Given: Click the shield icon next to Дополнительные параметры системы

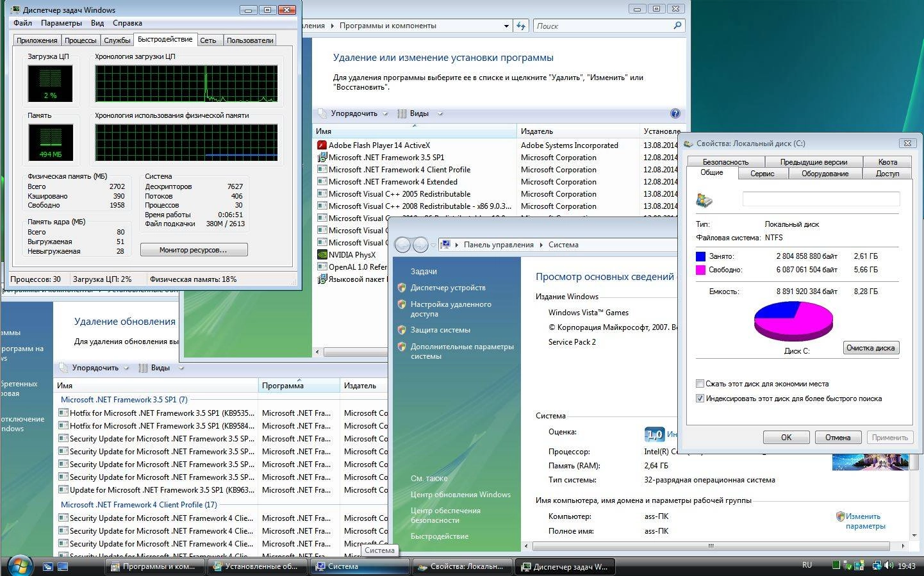Looking at the screenshot, I should [402, 347].
